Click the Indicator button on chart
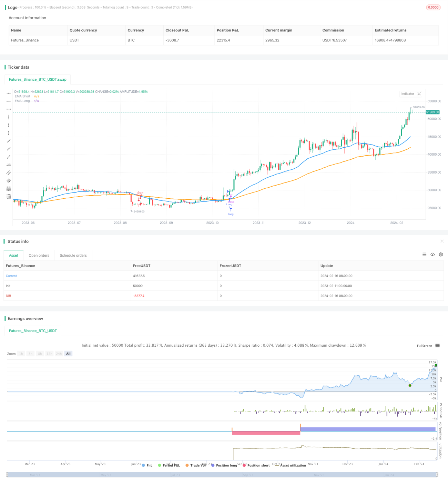The width and height of the screenshot is (448, 485). click(x=408, y=94)
